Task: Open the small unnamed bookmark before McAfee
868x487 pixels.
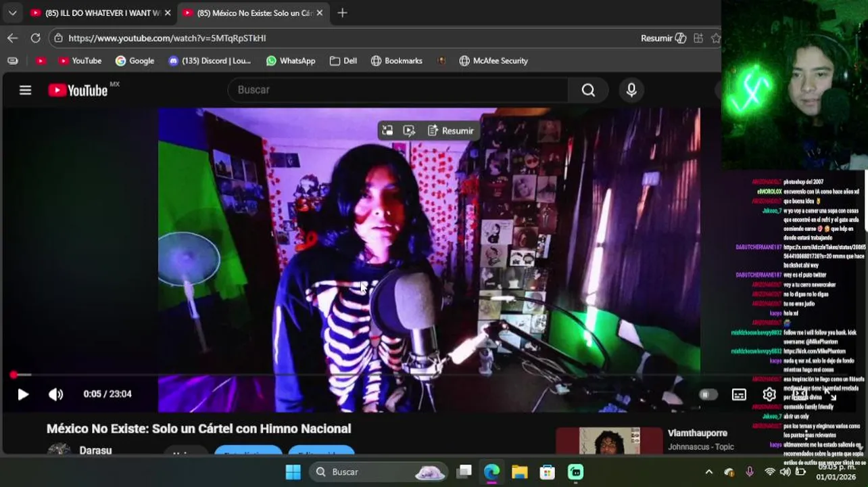Action: [x=441, y=61]
